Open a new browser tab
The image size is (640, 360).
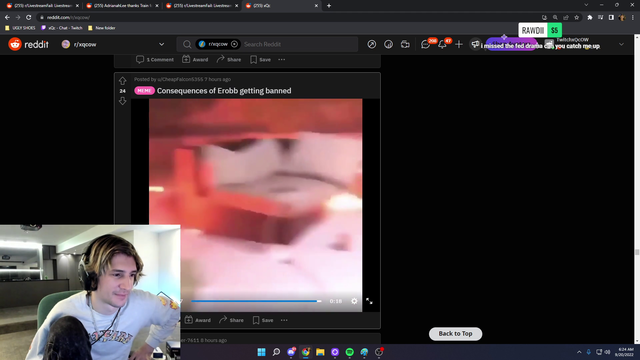point(329,6)
